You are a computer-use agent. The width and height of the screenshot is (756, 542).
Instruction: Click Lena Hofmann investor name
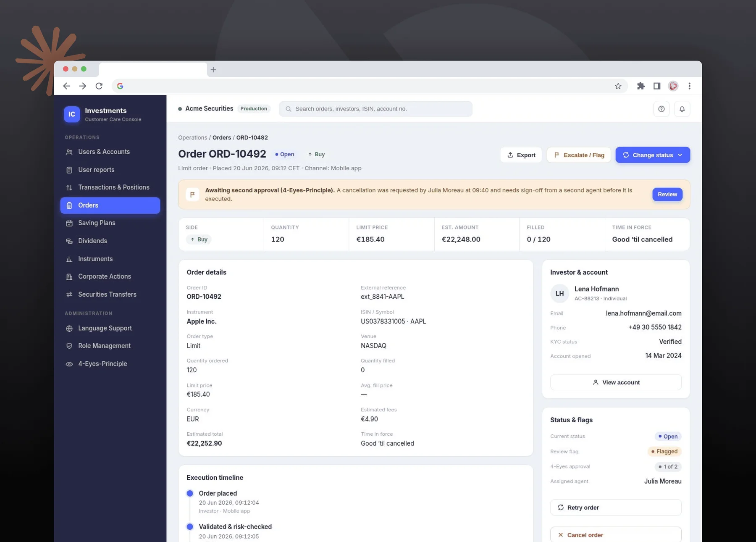tap(596, 289)
